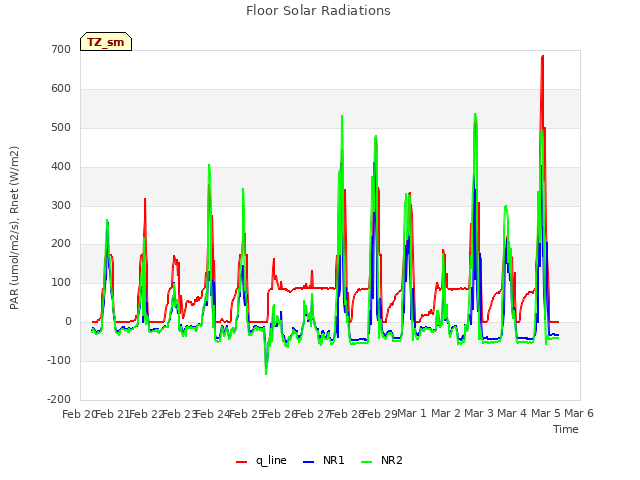The height and width of the screenshot is (480, 640).
Task: Click the Mar 5 x-axis date label
Action: pyautogui.click(x=545, y=414)
